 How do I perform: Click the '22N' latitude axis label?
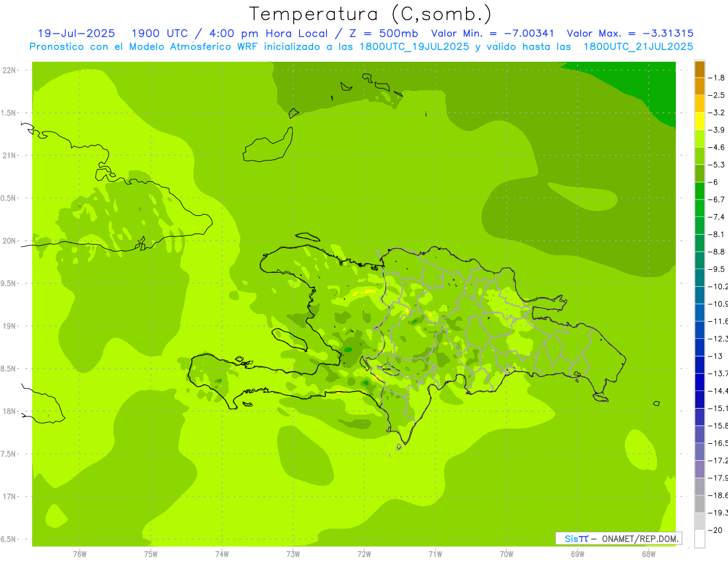[9, 70]
